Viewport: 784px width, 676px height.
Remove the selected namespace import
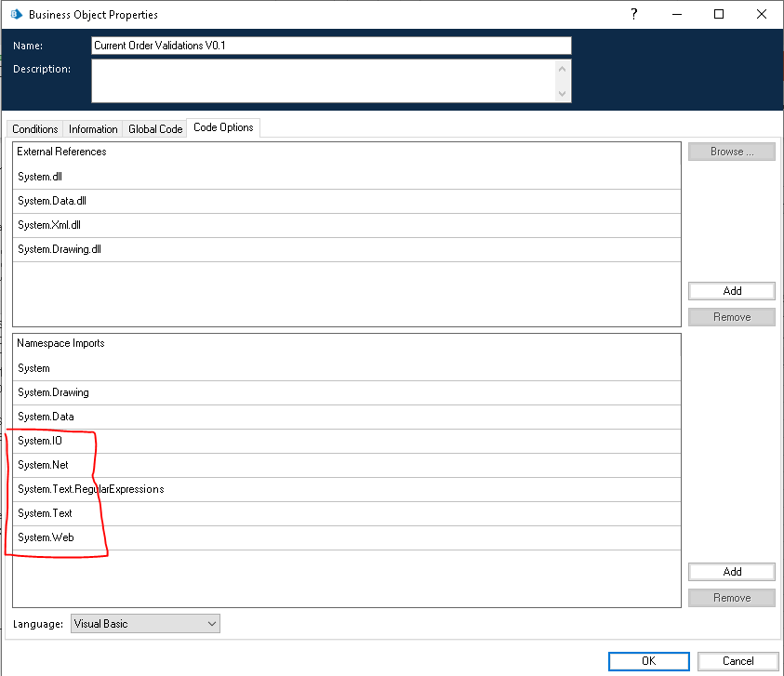732,598
